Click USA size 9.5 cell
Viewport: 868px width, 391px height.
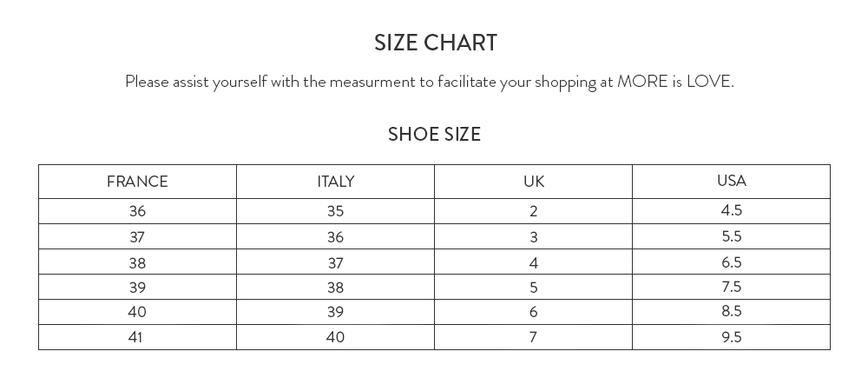click(731, 337)
